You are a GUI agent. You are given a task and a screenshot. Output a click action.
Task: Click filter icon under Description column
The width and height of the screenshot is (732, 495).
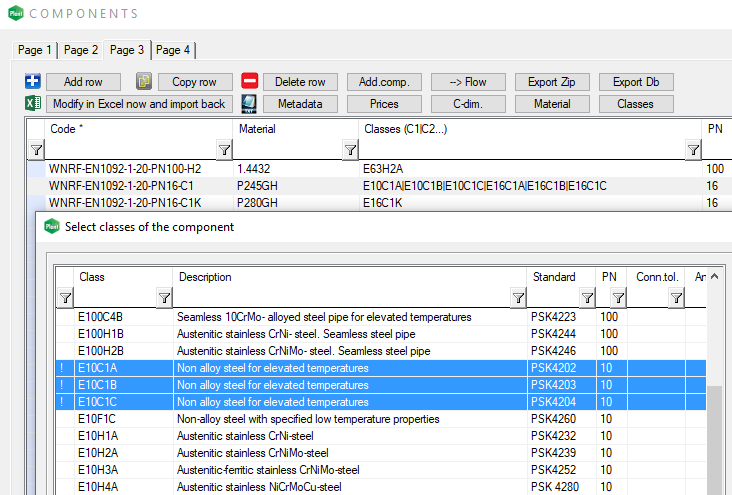tap(165, 297)
